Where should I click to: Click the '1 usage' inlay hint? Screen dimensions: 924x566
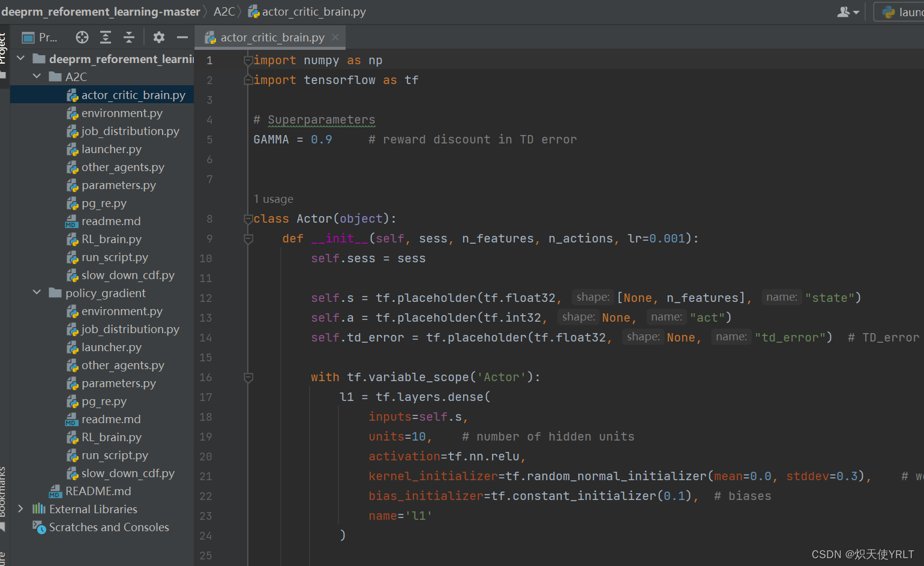click(x=274, y=199)
